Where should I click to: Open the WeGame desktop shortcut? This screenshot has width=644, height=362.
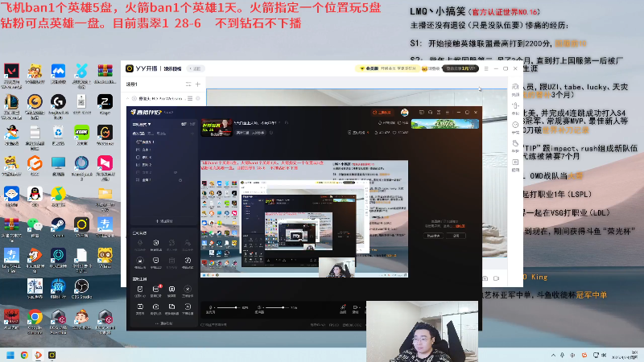[x=105, y=133]
